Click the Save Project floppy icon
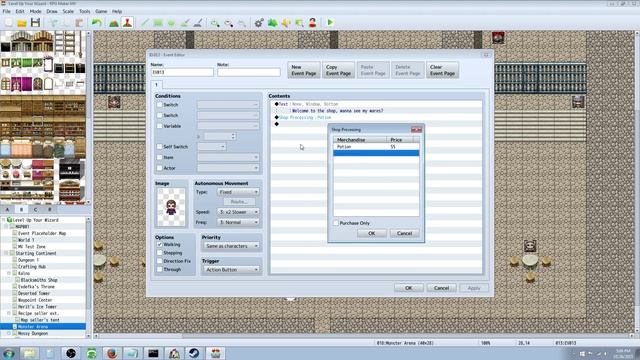 (36, 23)
